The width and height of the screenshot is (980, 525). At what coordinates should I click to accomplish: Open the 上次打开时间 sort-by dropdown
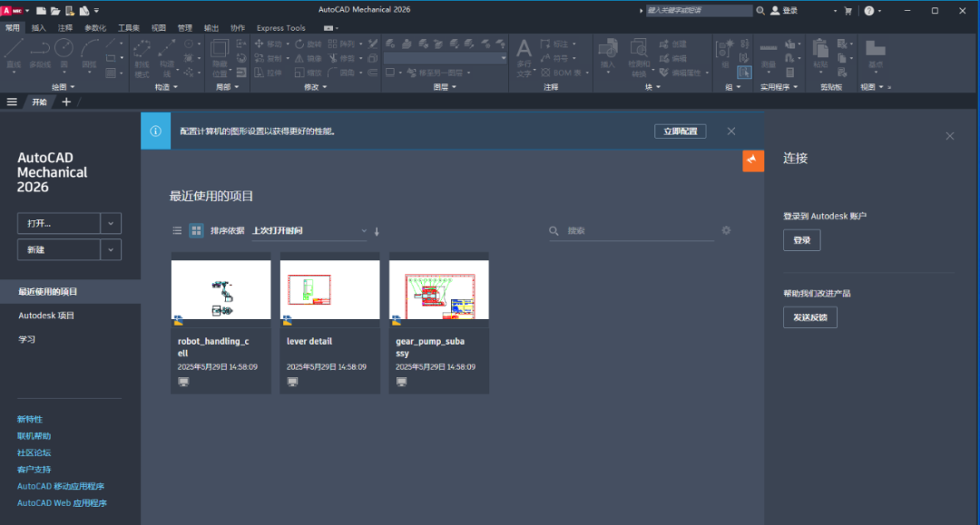coord(309,231)
